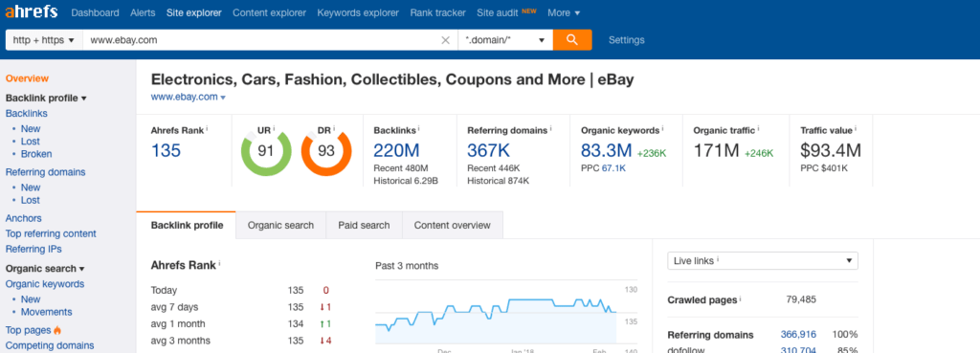Image resolution: width=980 pixels, height=353 pixels.
Task: Open Settings next to the search bar
Action: (x=626, y=40)
